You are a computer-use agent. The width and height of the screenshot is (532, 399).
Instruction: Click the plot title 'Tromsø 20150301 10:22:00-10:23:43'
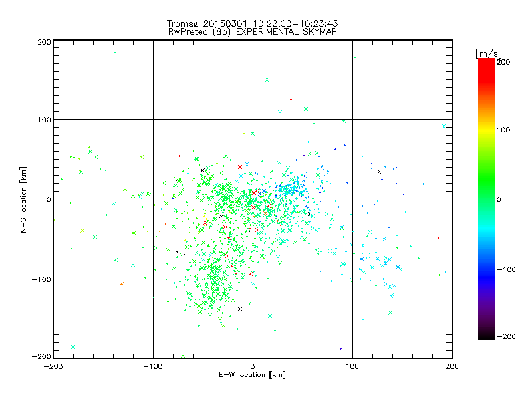click(x=253, y=23)
